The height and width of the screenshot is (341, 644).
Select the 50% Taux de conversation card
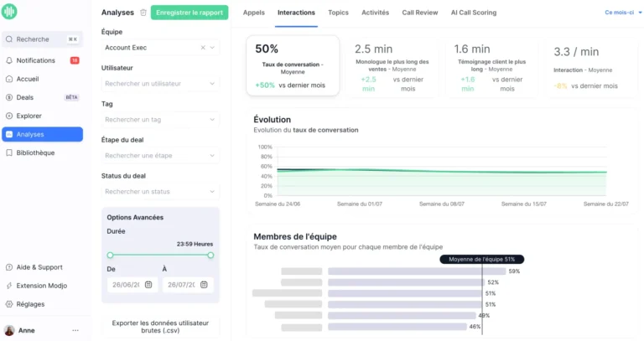[293, 65]
